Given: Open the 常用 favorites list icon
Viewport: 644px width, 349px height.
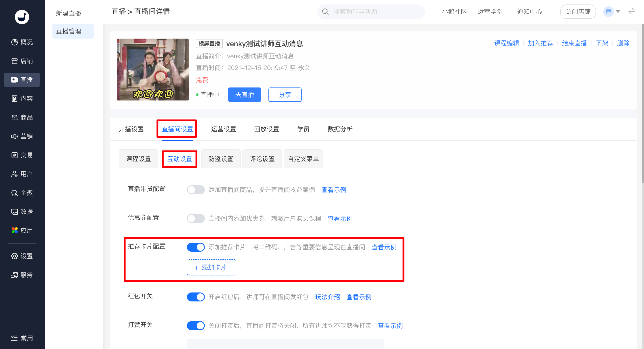Looking at the screenshot, I should tap(15, 338).
